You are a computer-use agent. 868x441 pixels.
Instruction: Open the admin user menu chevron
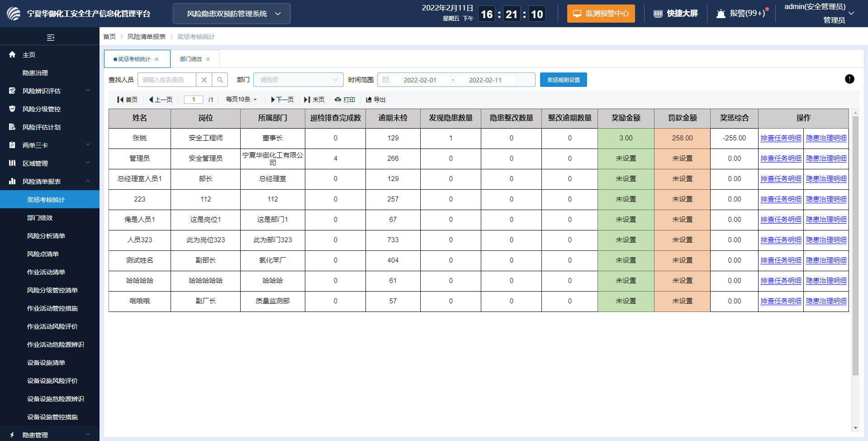(851, 13)
